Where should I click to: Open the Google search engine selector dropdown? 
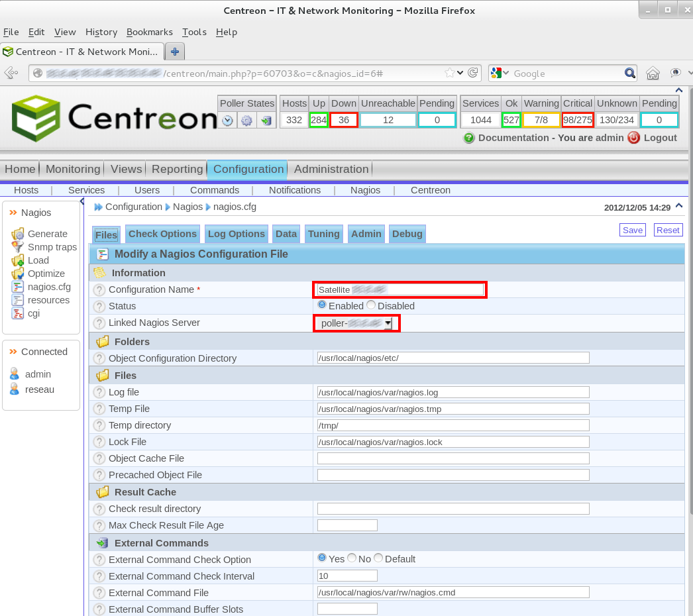pyautogui.click(x=506, y=73)
